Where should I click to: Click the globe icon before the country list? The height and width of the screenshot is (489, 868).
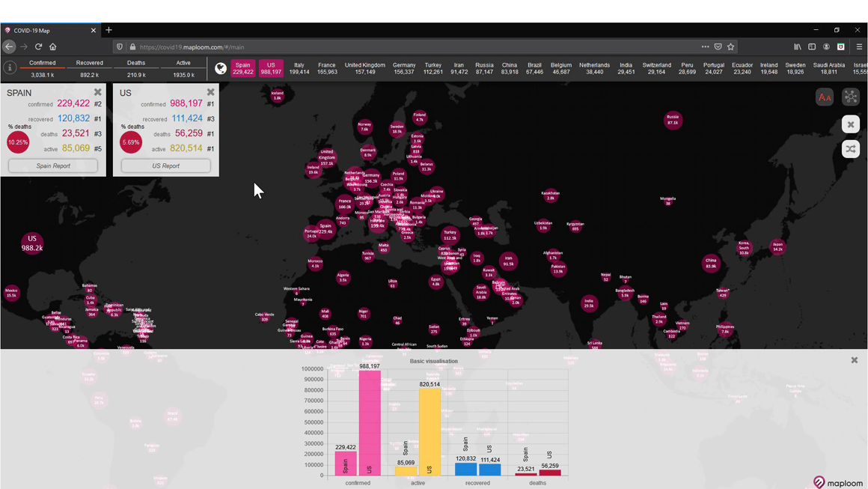click(221, 69)
